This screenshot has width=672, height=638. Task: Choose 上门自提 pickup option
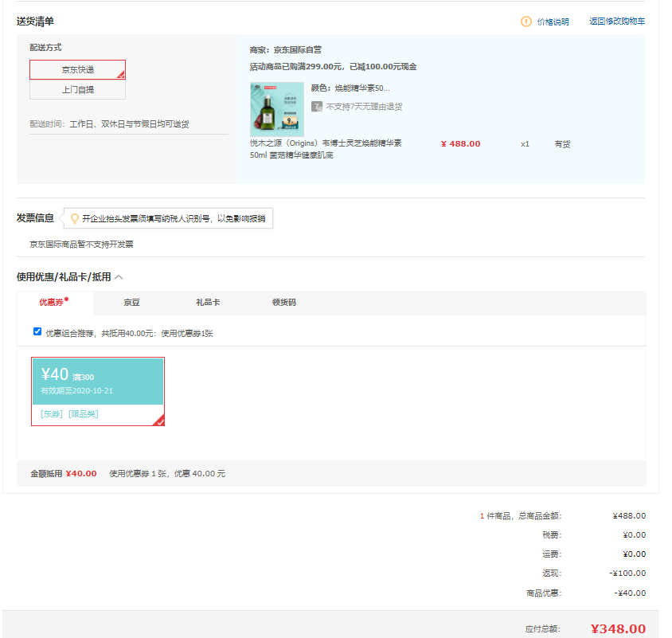coord(77,90)
